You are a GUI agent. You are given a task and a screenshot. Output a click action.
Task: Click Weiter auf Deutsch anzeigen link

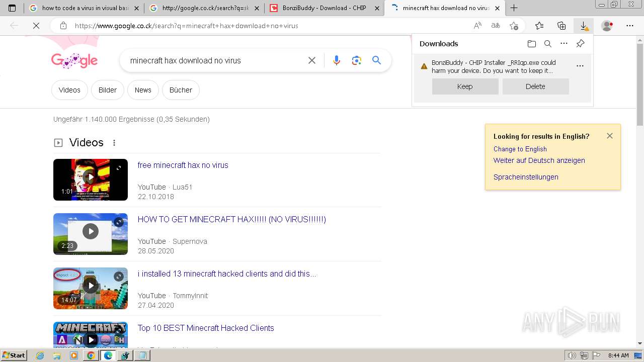click(x=539, y=160)
